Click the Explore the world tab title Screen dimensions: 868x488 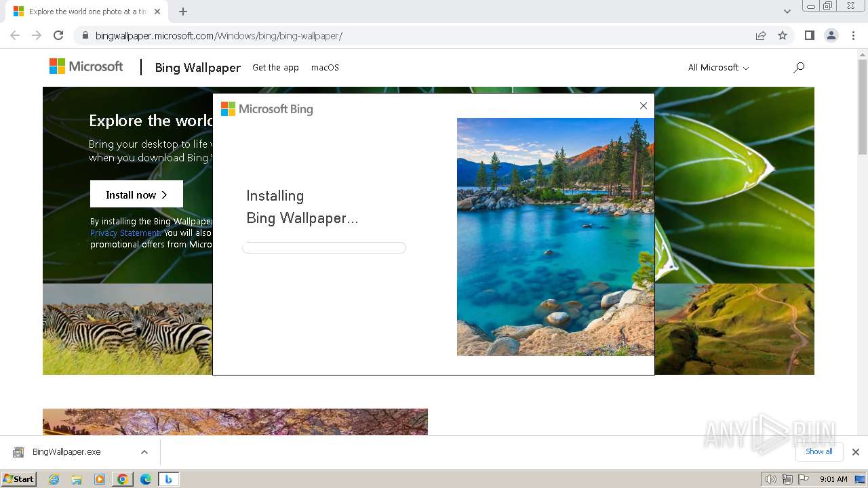click(87, 12)
